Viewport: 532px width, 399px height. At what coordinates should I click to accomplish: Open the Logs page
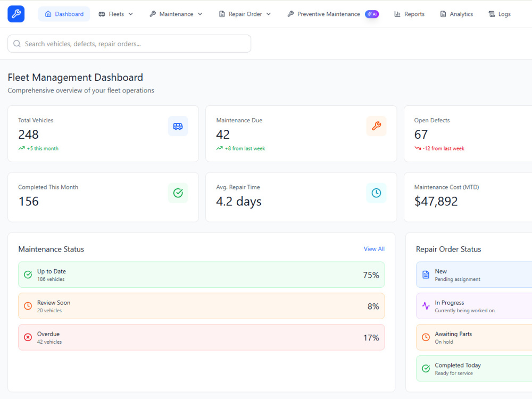500,14
